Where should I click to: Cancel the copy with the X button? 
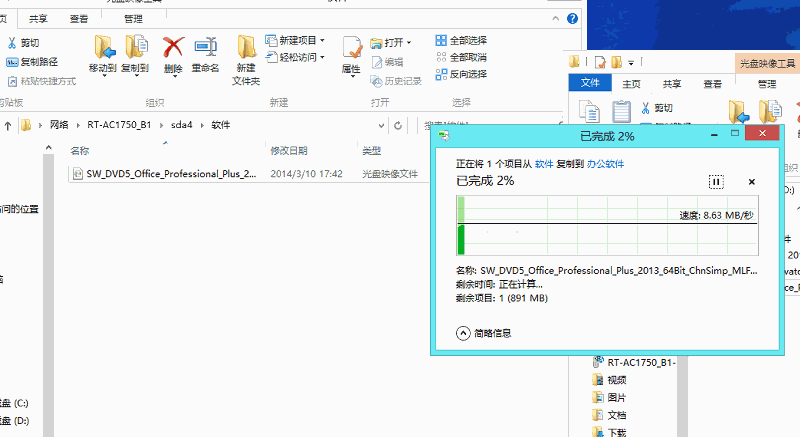point(752,182)
